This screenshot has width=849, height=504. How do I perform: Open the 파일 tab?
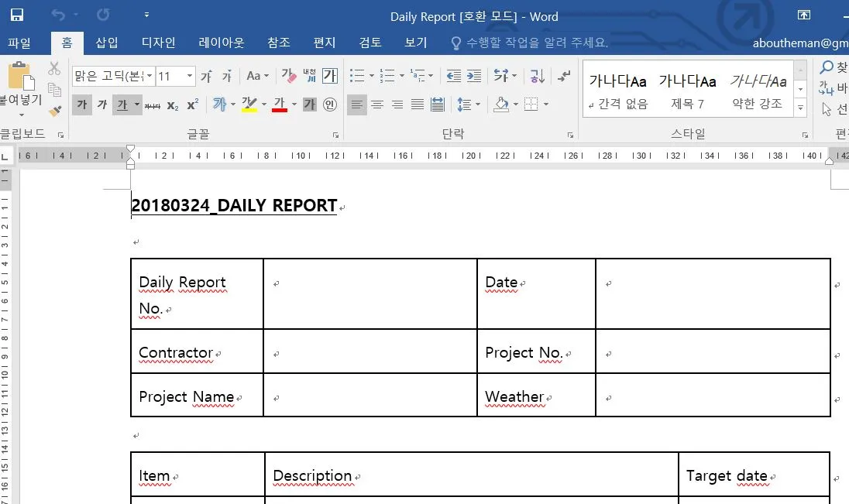click(19, 43)
